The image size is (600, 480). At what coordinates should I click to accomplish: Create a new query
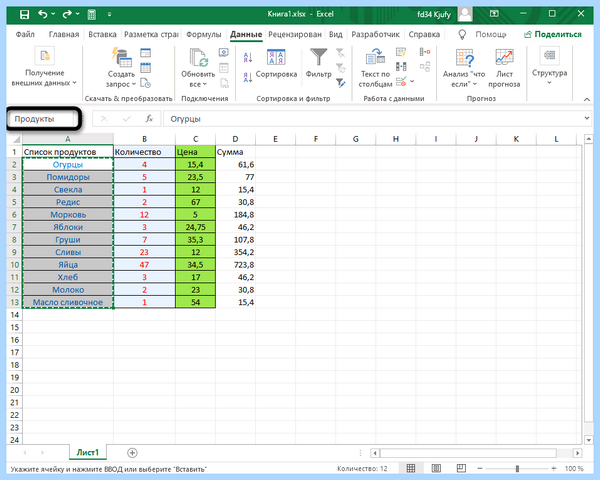(x=121, y=68)
